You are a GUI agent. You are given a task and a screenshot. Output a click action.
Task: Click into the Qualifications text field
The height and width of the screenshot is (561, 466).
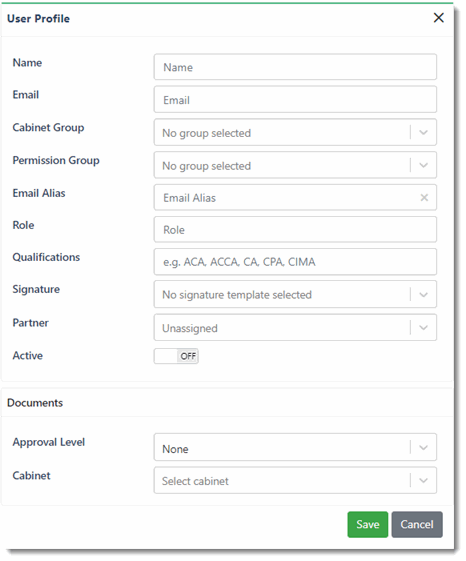295,262
